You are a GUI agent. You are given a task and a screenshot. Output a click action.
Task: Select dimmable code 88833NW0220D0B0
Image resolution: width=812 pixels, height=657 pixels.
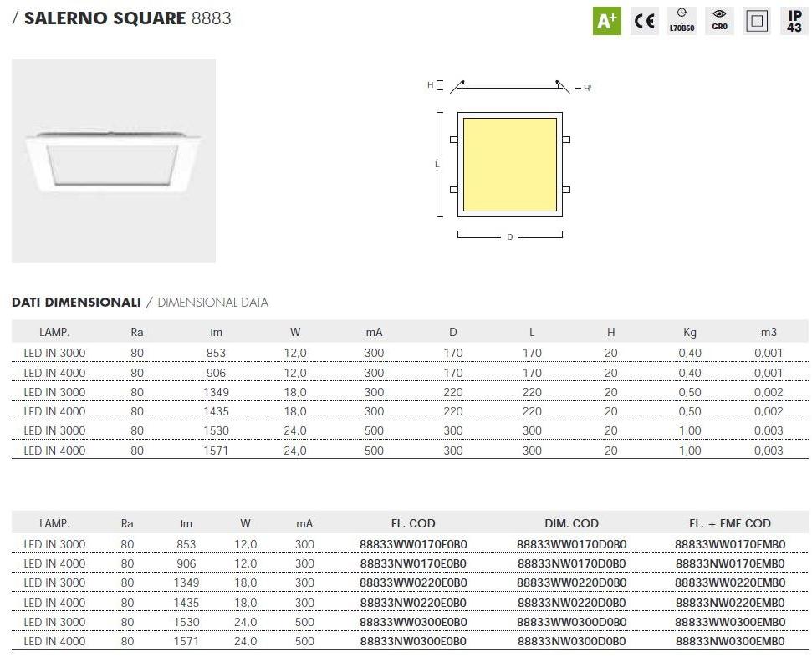pos(571,603)
